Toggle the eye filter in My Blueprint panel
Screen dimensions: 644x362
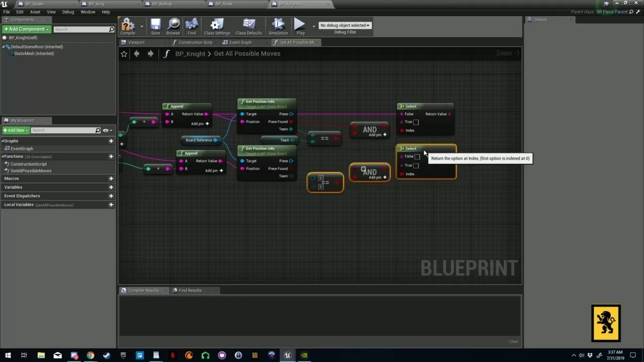pyautogui.click(x=105, y=130)
